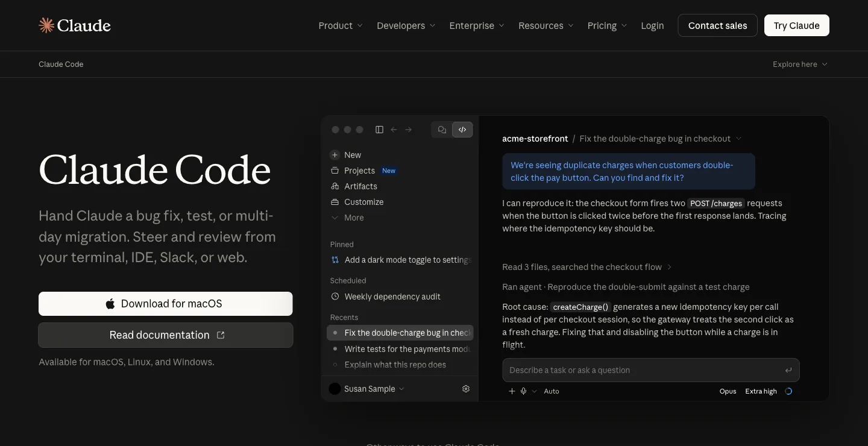This screenshot has height=446, width=868.
Task: Open the Product menu in the navigation
Action: (x=341, y=25)
